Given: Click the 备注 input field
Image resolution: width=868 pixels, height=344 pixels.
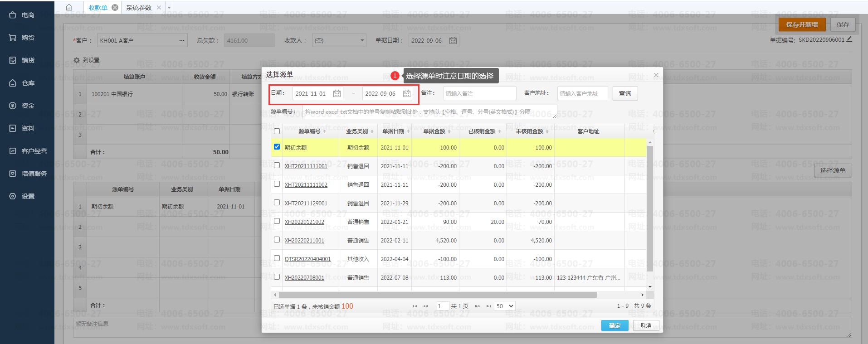Looking at the screenshot, I should [479, 94].
